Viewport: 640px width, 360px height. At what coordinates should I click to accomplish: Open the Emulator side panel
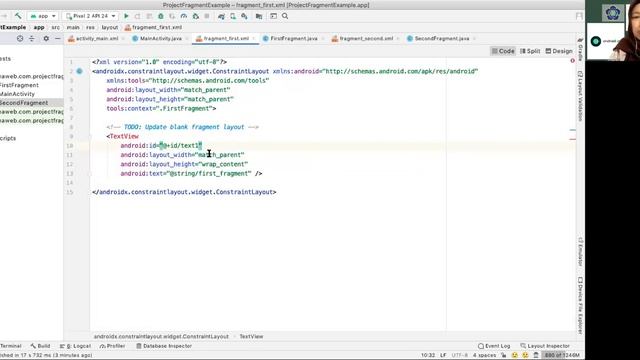point(580,251)
